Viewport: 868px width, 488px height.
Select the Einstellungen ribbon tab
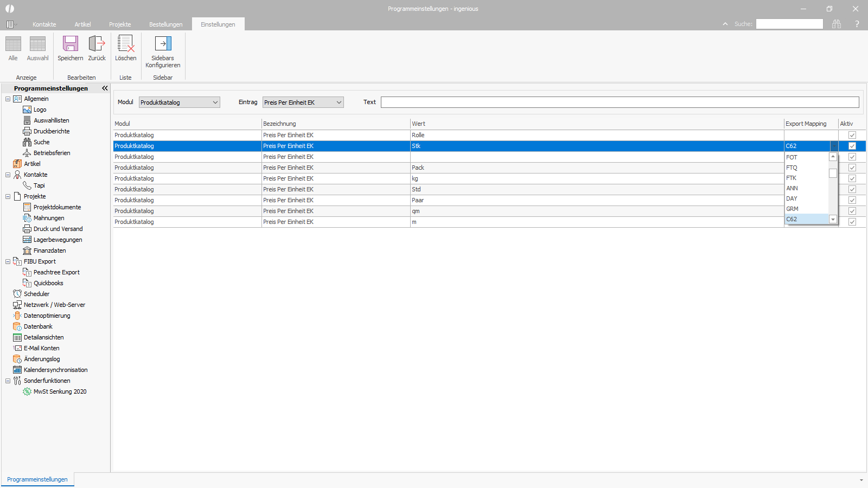pos(218,24)
